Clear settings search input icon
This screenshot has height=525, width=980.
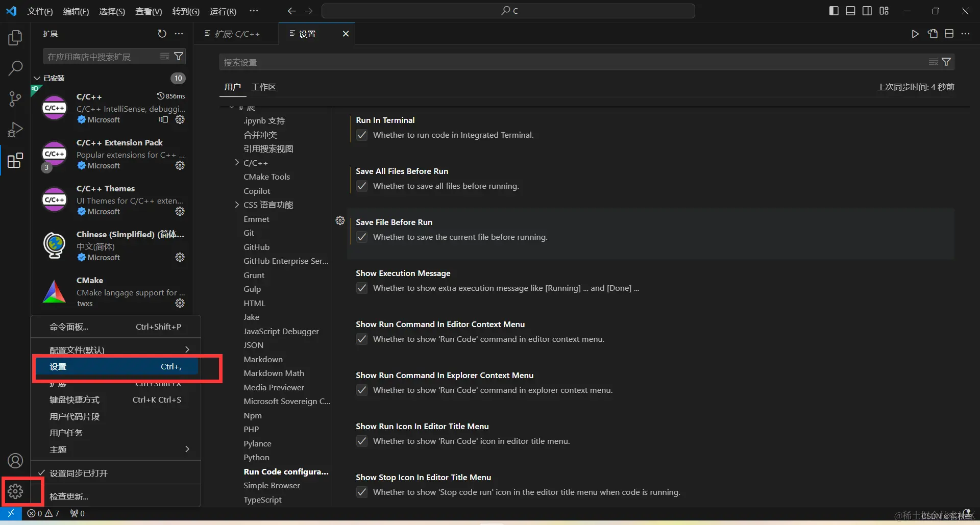pos(933,62)
